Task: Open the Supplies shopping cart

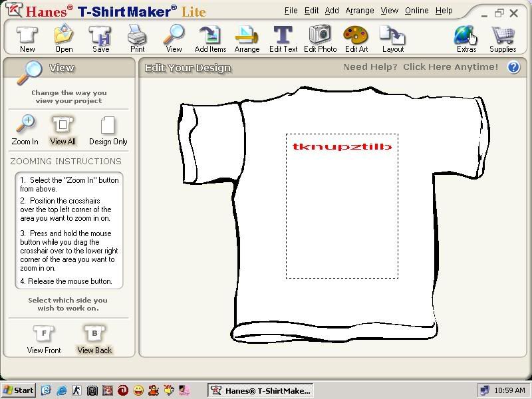Action: click(503, 37)
